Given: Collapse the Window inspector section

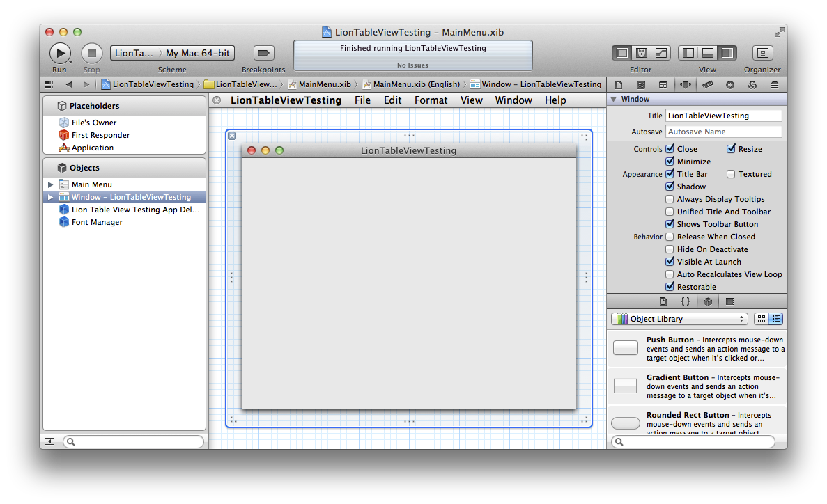Looking at the screenshot, I should click(613, 99).
